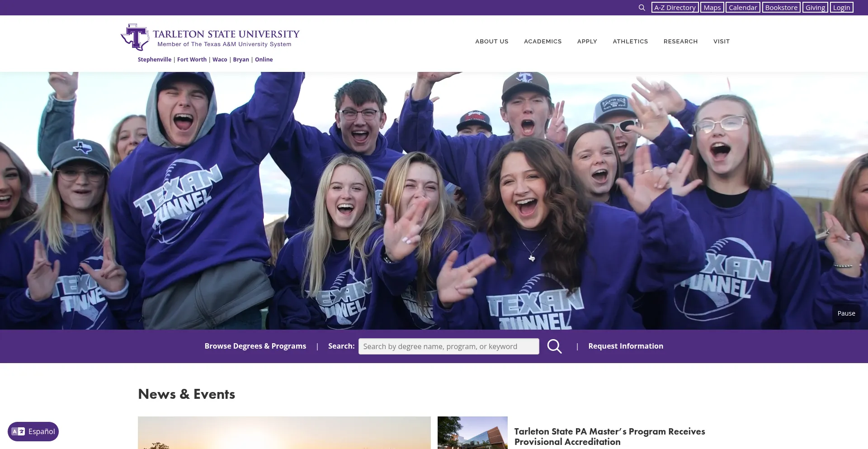Click the Login button
868x449 pixels.
click(841, 8)
